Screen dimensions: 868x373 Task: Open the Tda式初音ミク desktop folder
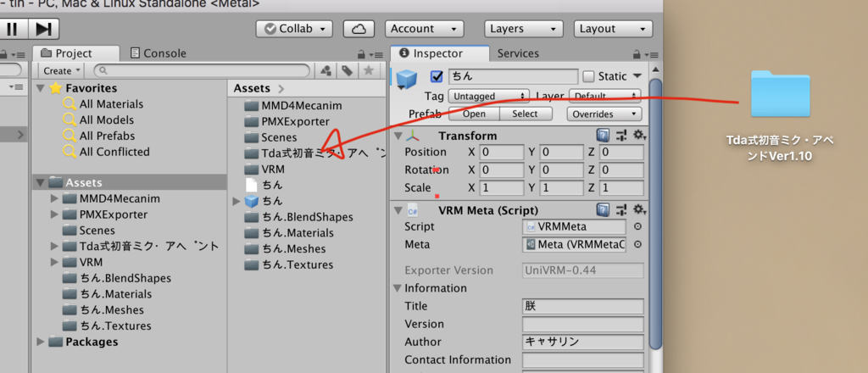780,93
